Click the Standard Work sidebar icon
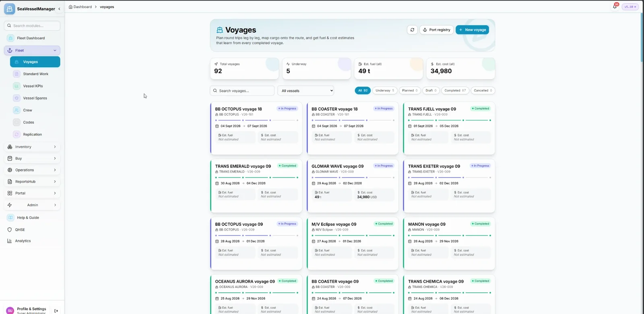Image resolution: width=644 pixels, height=314 pixels. (x=17, y=74)
